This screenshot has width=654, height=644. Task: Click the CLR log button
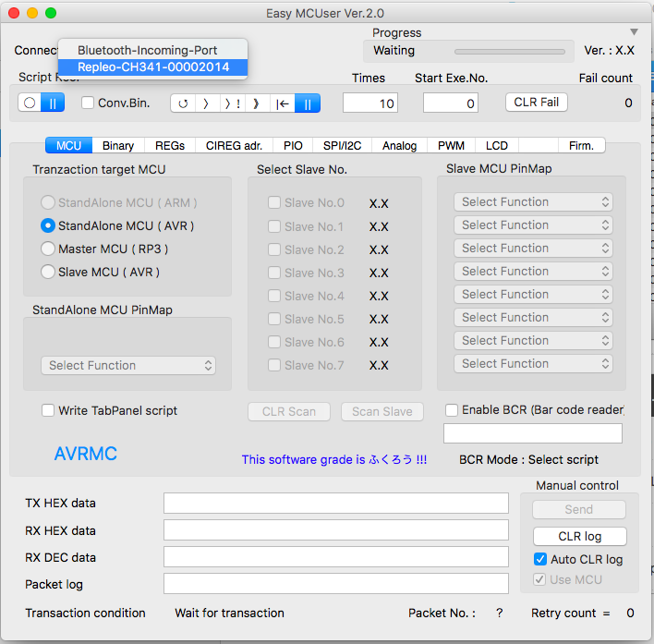click(x=580, y=537)
